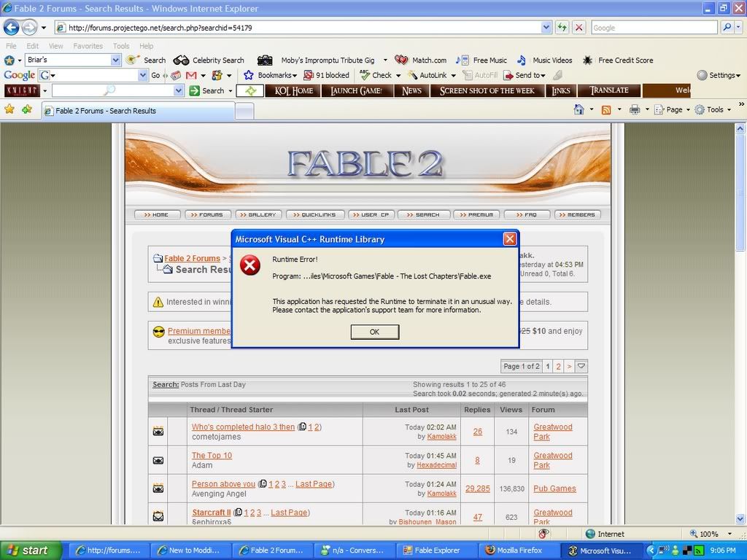The height and width of the screenshot is (560, 747).
Task: Click Add to Favorites star icon
Action: pos(27,109)
